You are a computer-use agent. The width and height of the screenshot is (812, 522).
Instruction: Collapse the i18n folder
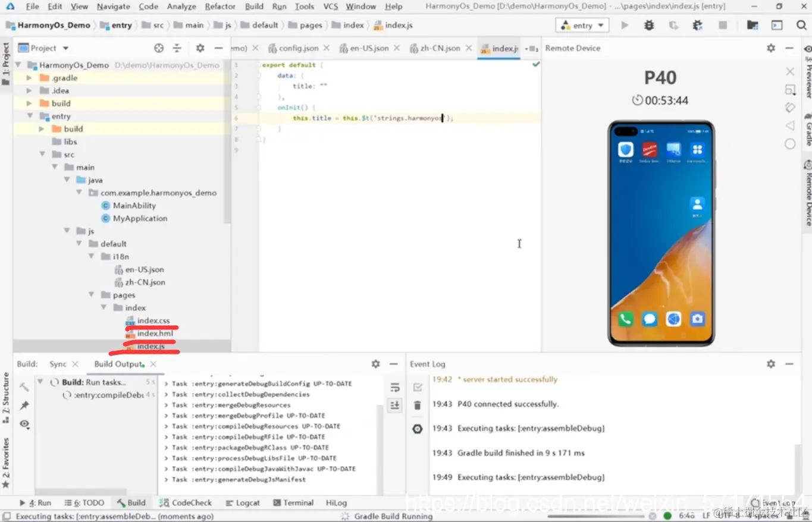(x=92, y=257)
